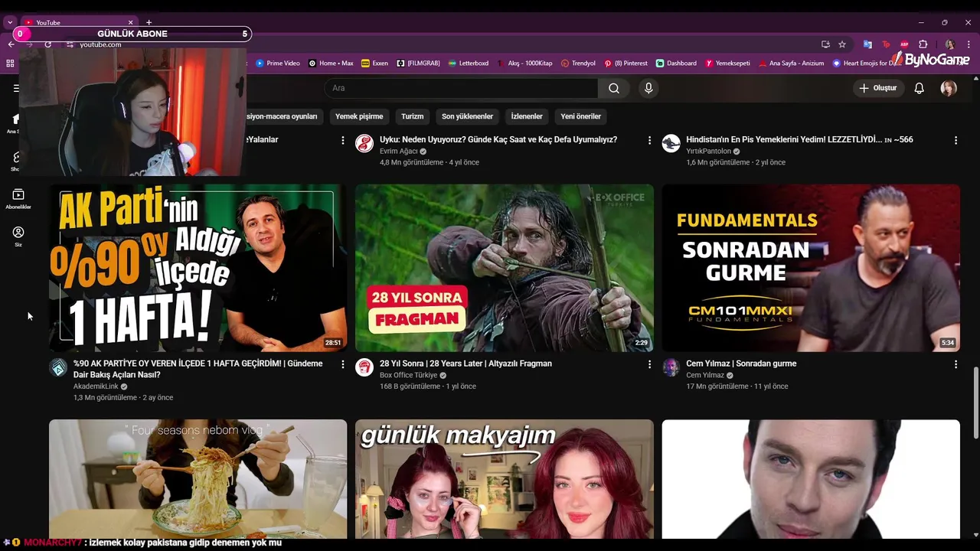Open options menu for Sonradan gurme video
The image size is (980, 551).
pos(955,364)
